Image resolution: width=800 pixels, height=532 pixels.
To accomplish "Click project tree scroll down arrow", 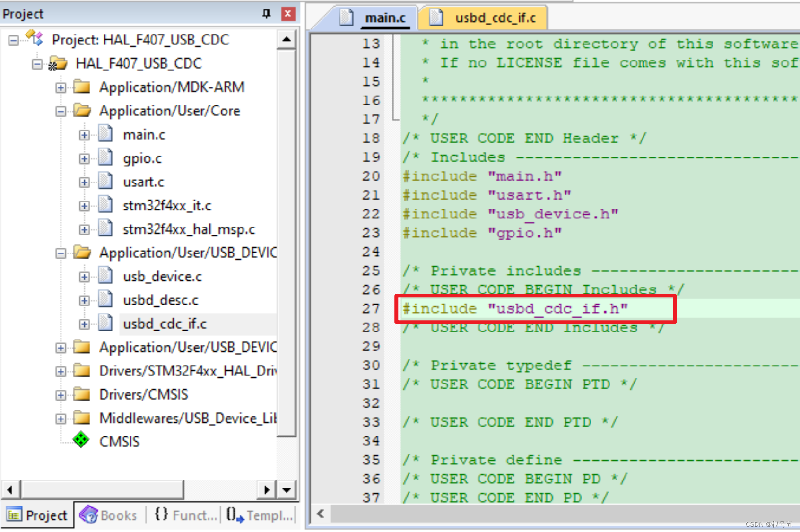I will pos(287,490).
